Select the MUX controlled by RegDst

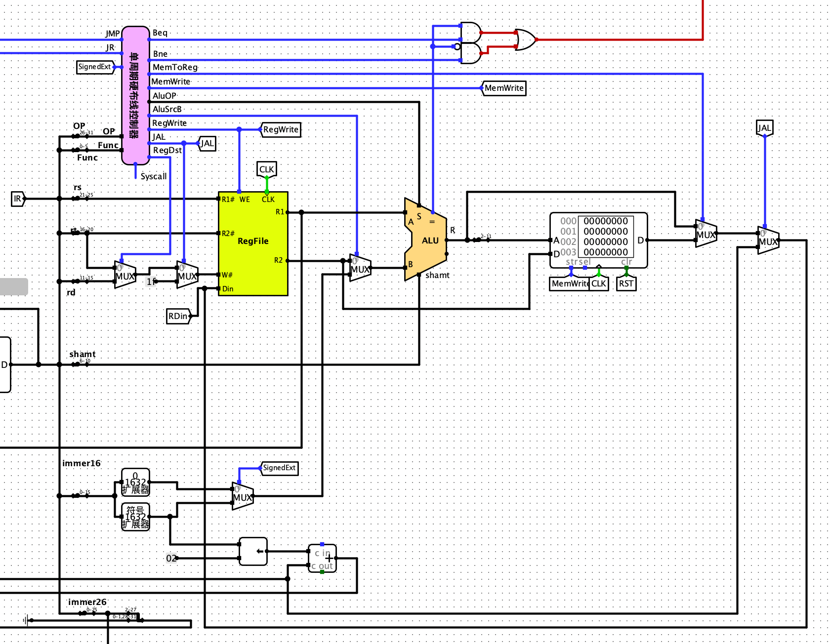click(125, 275)
